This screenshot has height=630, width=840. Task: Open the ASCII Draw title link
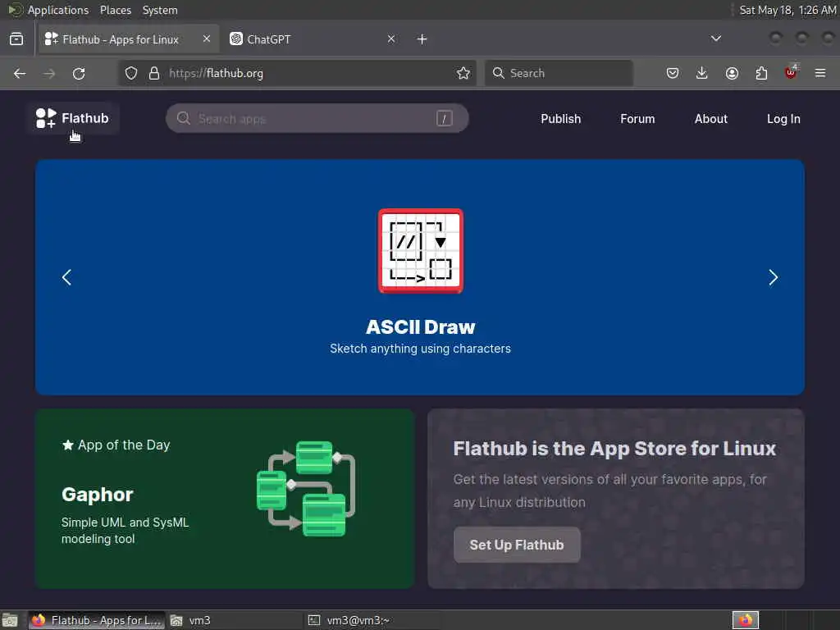(421, 327)
